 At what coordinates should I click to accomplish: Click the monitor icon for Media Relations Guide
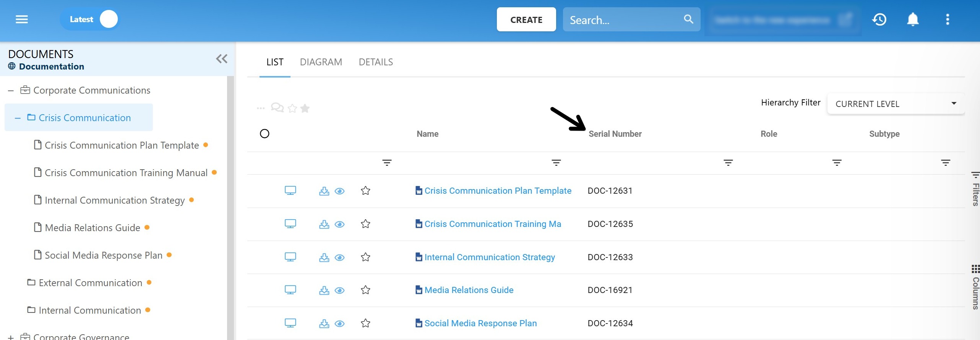pos(290,290)
